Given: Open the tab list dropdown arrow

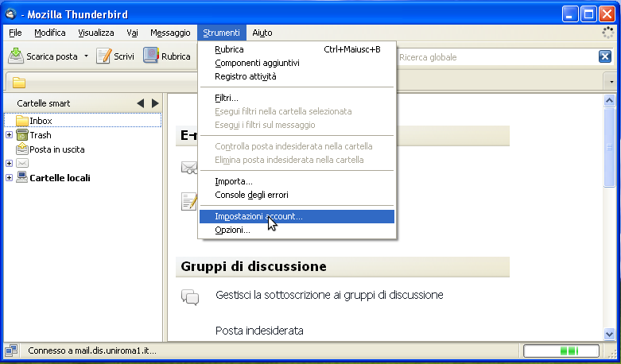Looking at the screenshot, I should (x=611, y=83).
